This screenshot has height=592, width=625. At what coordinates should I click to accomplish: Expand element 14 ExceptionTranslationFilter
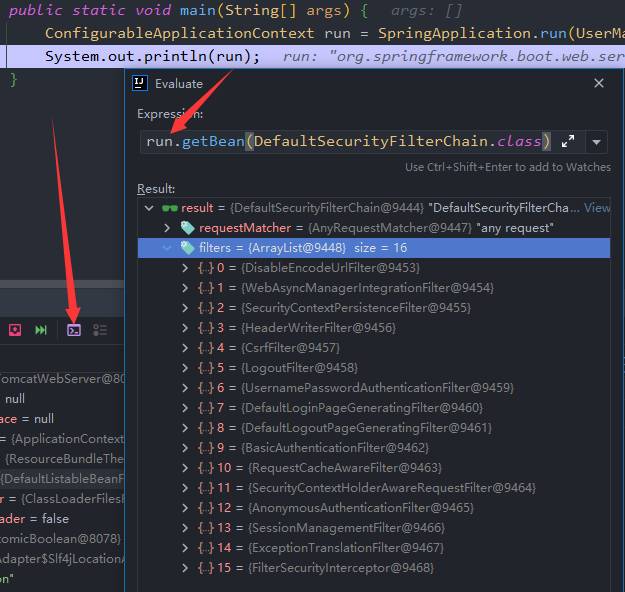(x=185, y=548)
